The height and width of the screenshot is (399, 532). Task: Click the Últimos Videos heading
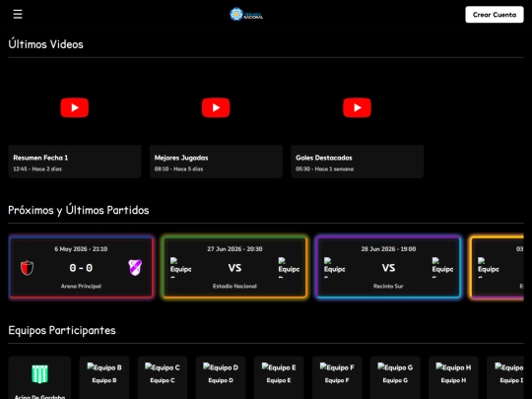click(45, 44)
